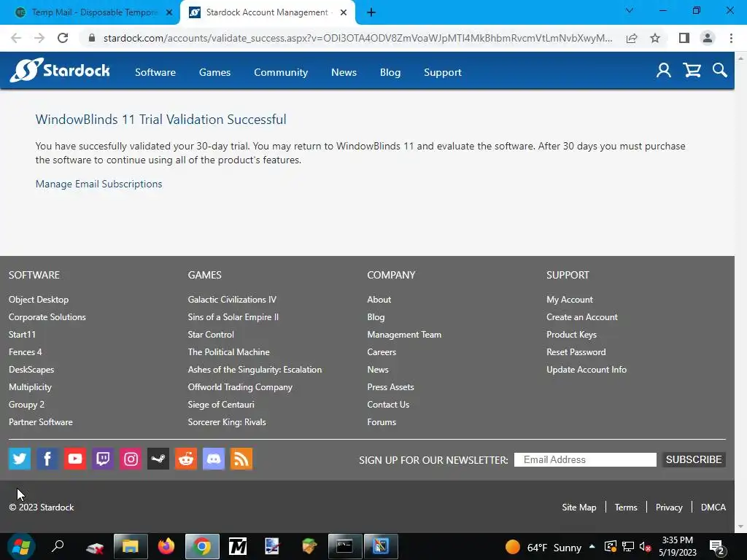The image size is (747, 560).
Task: Open Stardock's Steam page icon
Action: point(158,459)
